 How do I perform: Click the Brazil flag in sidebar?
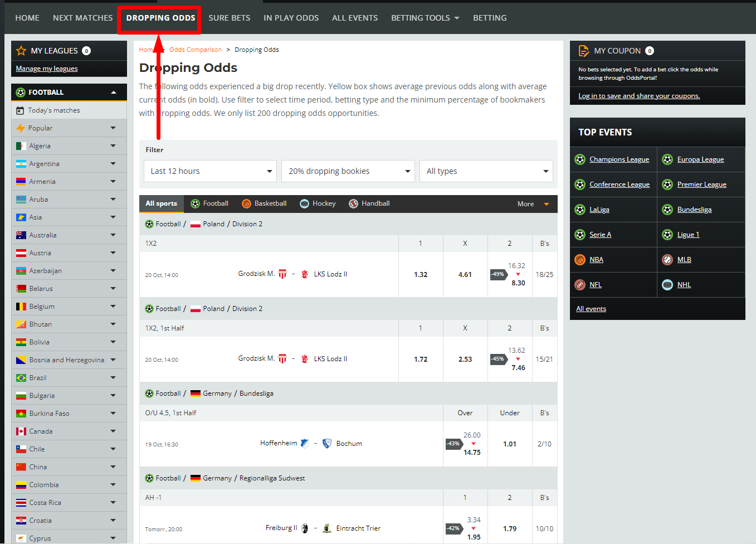[21, 378]
